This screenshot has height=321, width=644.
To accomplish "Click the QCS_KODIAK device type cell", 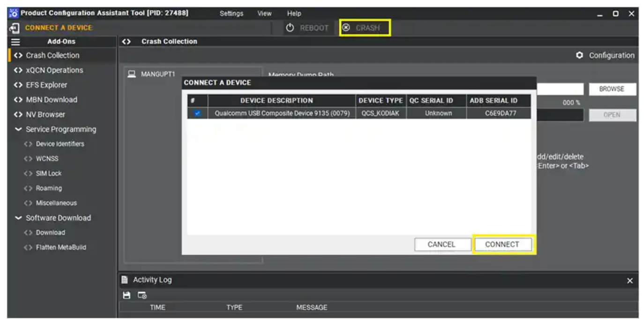I will 381,113.
